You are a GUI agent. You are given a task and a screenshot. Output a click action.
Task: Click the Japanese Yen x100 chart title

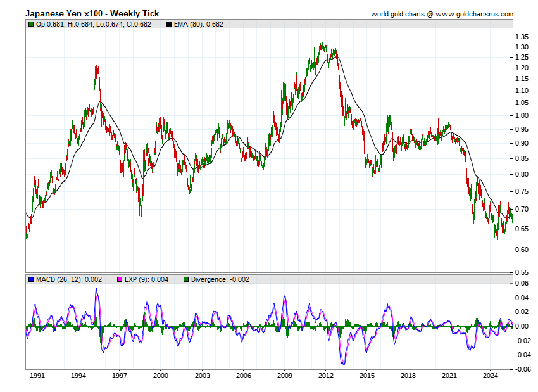click(x=92, y=13)
